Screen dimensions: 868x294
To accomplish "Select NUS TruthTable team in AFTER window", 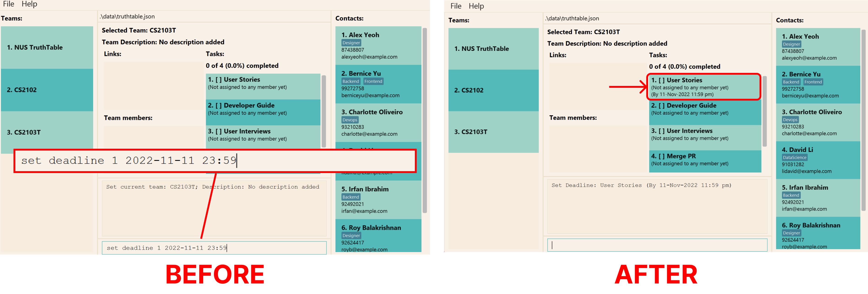I will 493,49.
